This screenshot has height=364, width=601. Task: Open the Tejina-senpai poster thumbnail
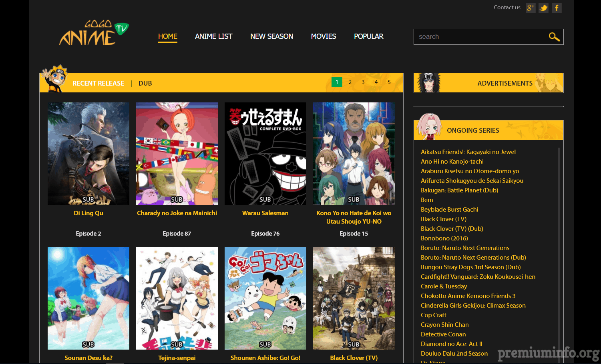(x=177, y=298)
